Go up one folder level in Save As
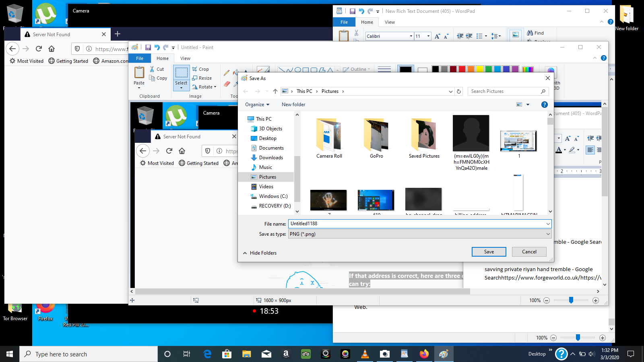Screen dimensions: 644x362 coord(275,91)
